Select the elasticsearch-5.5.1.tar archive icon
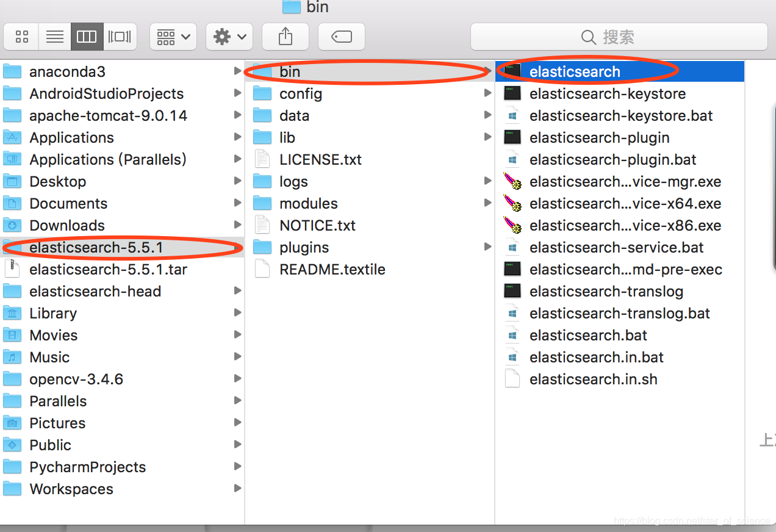The height and width of the screenshot is (532, 776). click(x=12, y=270)
